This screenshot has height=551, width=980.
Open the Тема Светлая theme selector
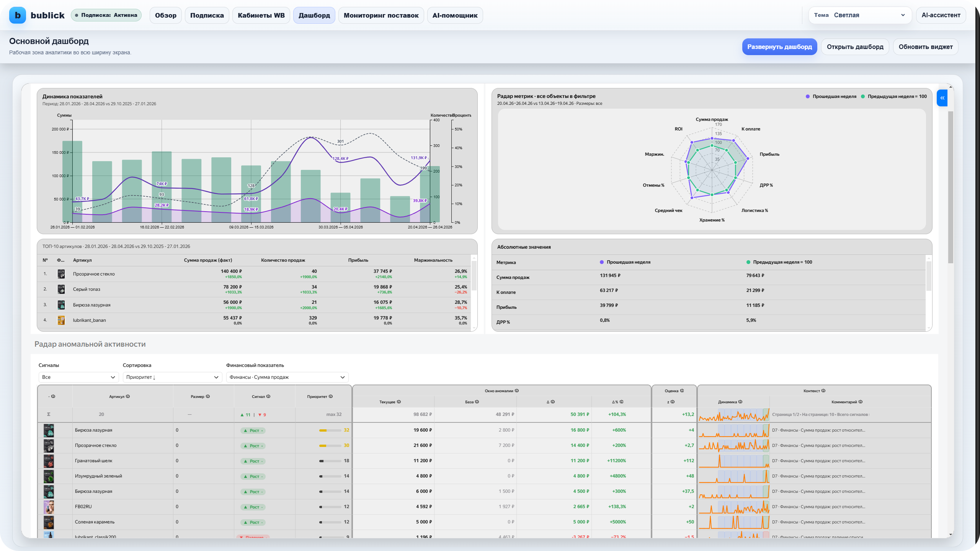click(x=860, y=15)
